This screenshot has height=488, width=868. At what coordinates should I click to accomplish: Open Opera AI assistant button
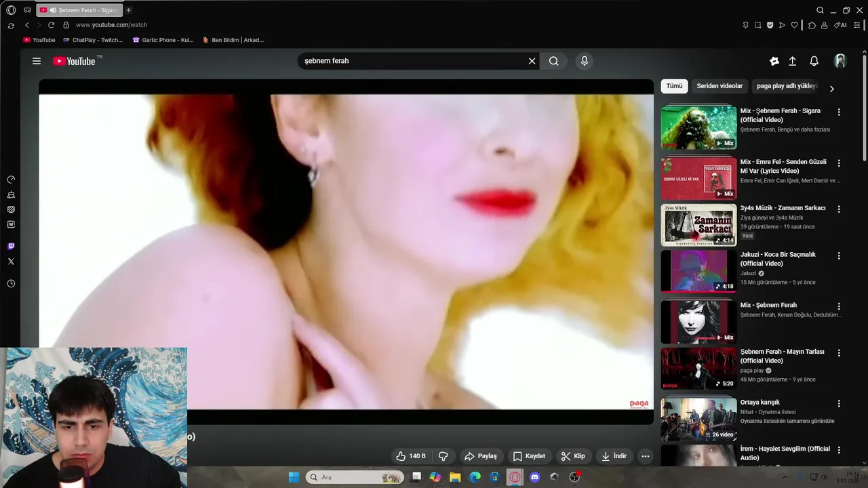click(841, 25)
